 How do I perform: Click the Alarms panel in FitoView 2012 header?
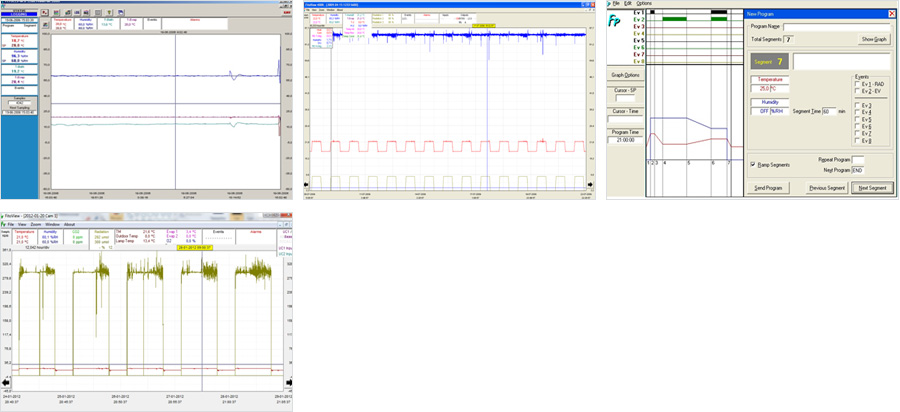coord(256,237)
